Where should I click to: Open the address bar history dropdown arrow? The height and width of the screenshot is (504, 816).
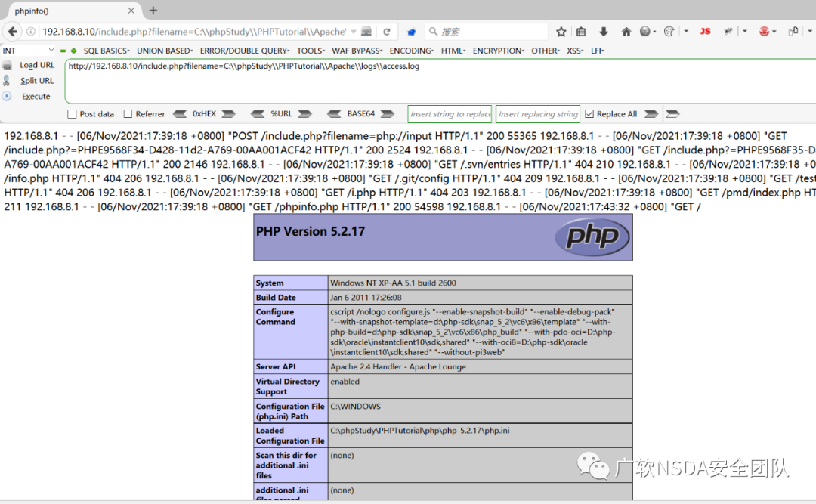pos(354,32)
